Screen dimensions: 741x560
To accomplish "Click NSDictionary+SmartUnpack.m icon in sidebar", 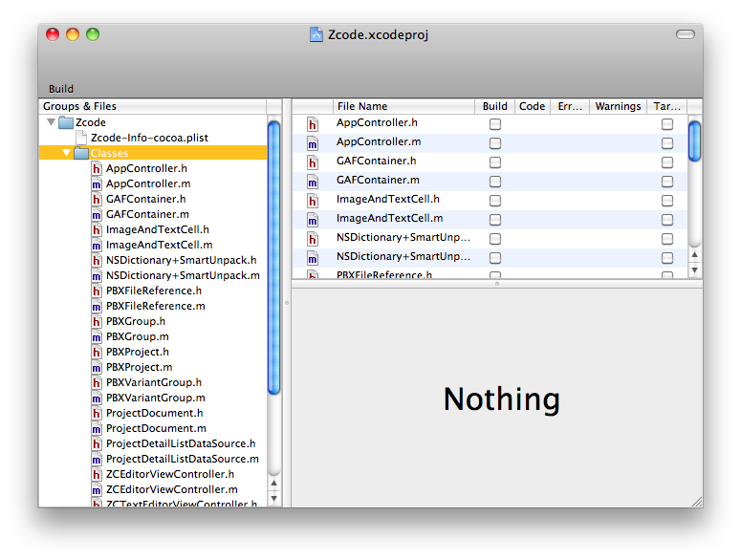I will pos(97,275).
